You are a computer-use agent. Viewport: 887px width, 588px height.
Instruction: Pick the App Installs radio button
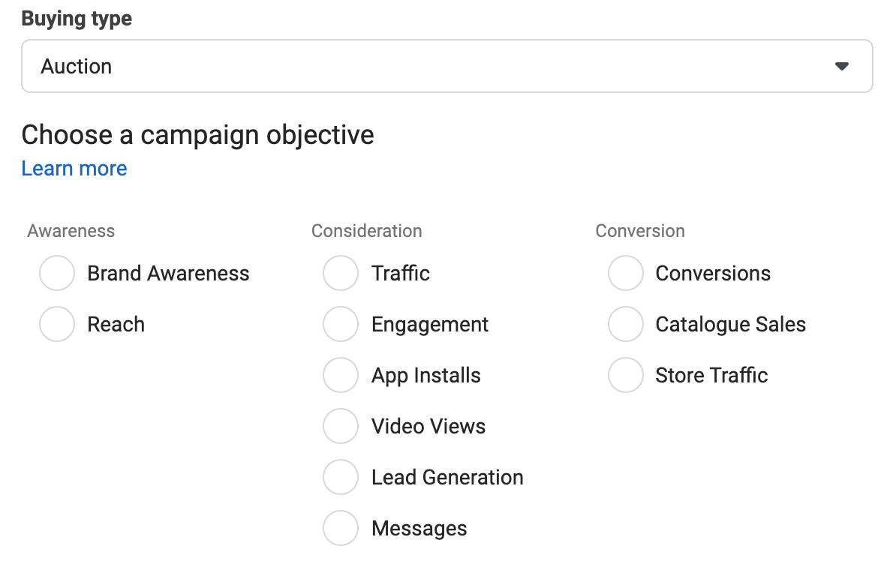(341, 376)
